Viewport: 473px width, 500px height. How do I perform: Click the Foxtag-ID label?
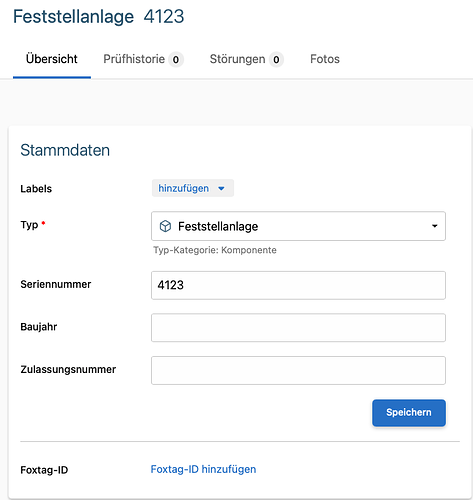(44, 470)
